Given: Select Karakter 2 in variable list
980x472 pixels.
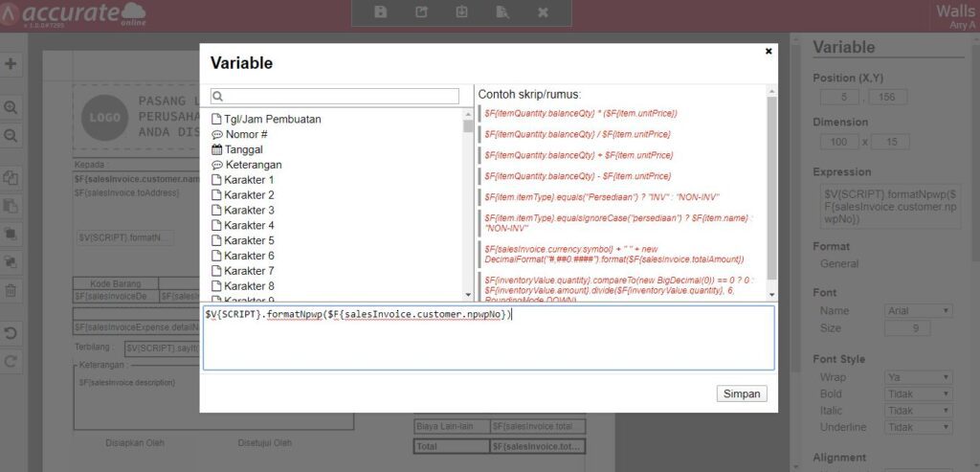Looking at the screenshot, I should click(249, 195).
